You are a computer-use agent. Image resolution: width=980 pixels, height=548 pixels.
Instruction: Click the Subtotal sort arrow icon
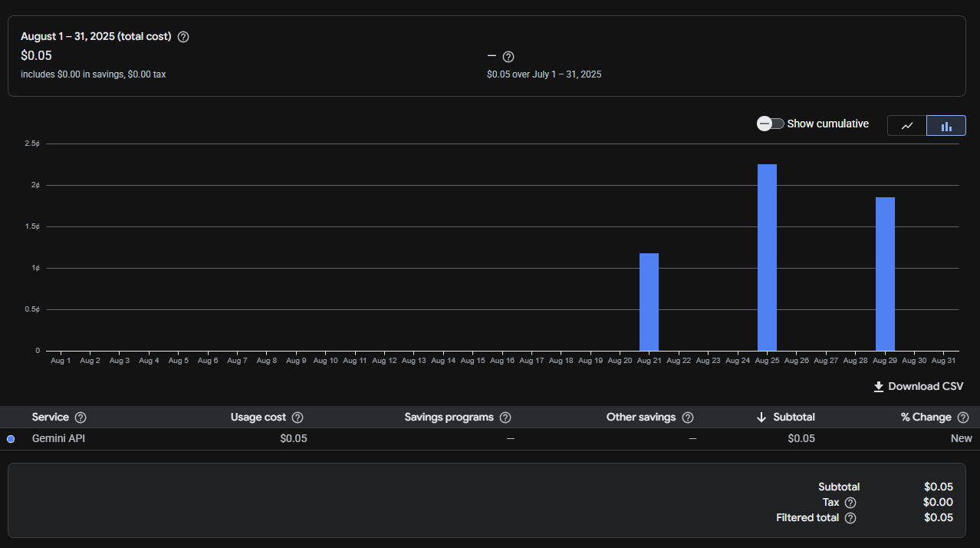761,418
